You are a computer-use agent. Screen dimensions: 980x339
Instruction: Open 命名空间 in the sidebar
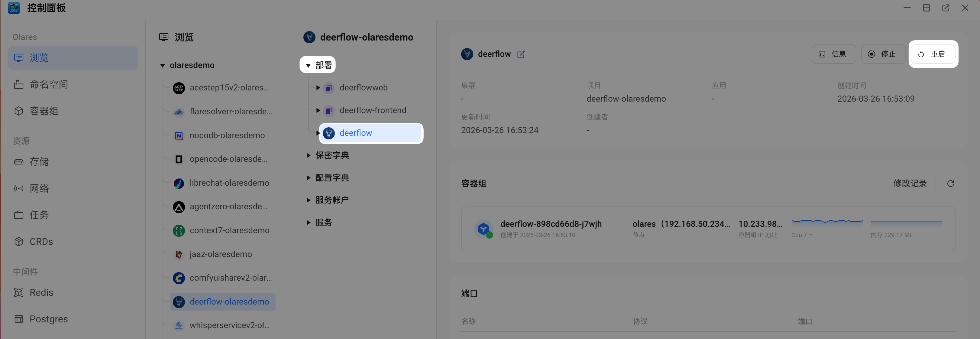49,84
